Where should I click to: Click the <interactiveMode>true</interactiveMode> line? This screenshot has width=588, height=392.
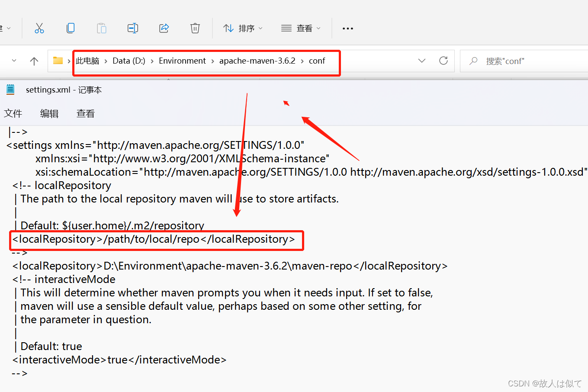pyautogui.click(x=119, y=360)
